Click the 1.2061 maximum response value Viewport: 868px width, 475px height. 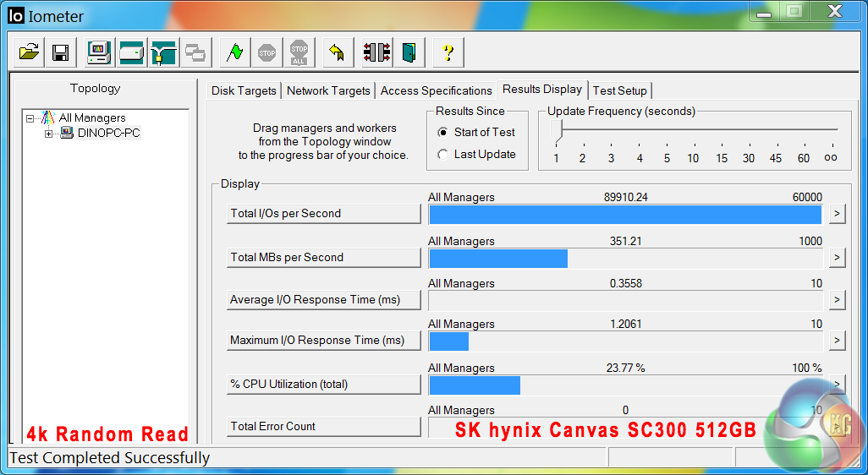pos(625,324)
